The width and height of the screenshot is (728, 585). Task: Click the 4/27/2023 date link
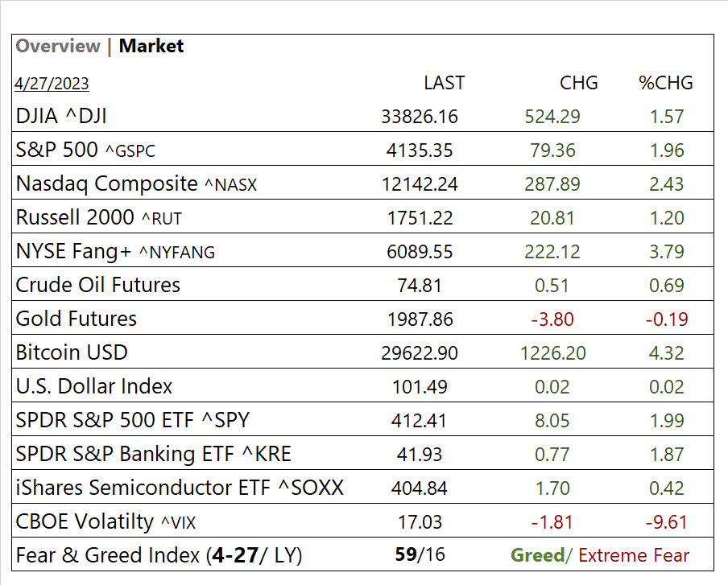point(52,84)
